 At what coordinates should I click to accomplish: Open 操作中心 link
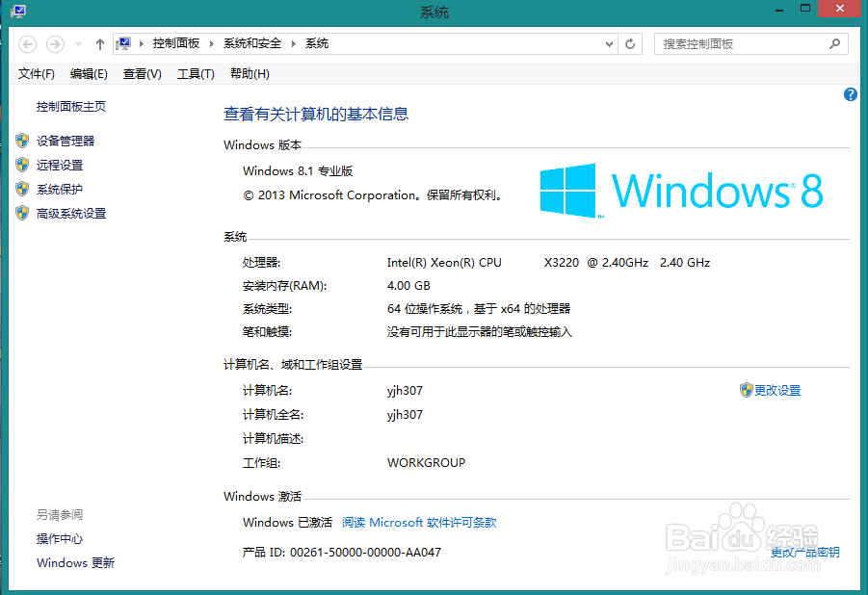point(60,538)
